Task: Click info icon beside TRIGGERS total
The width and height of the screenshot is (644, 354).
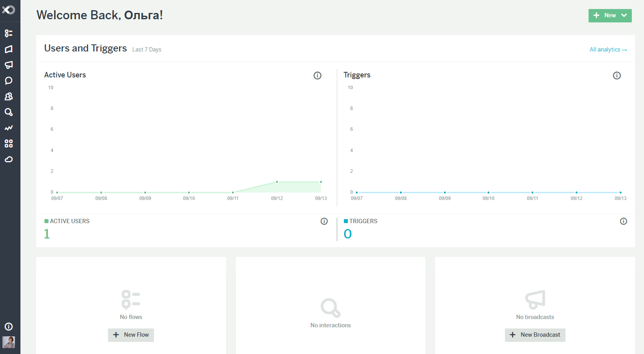Action: [623, 221]
